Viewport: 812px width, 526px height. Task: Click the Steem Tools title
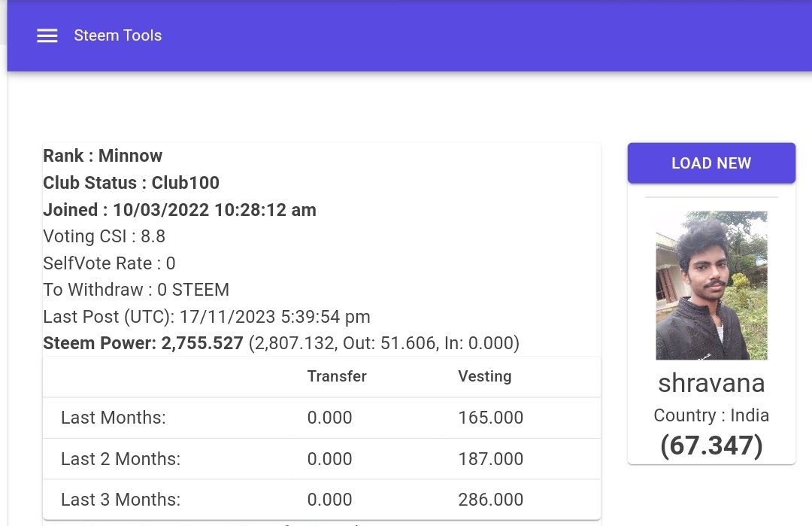(117, 35)
